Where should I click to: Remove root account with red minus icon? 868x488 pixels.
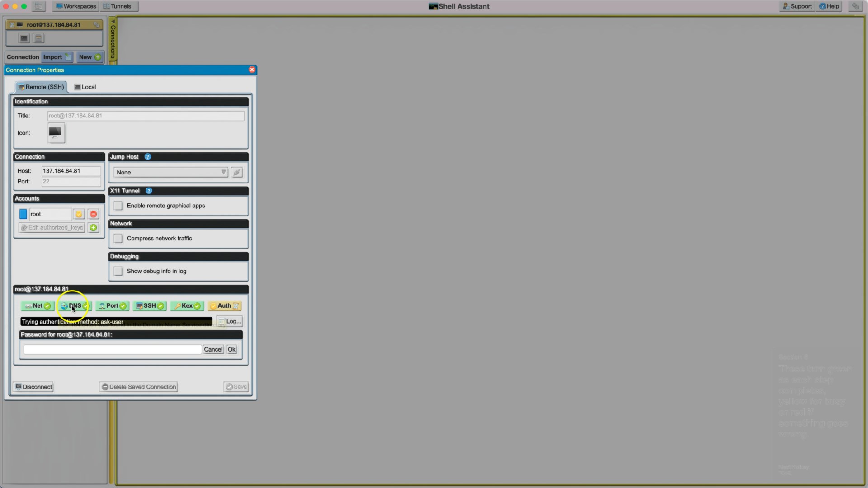(x=93, y=214)
